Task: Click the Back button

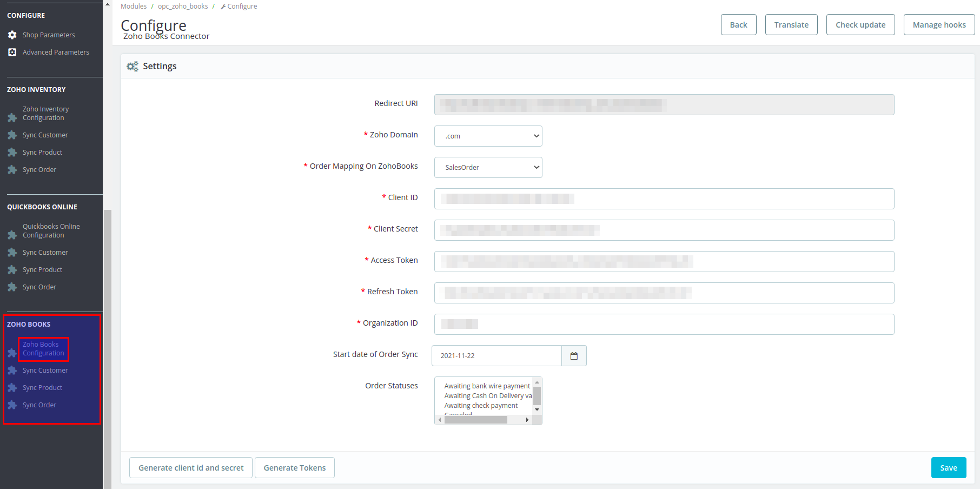Action: coord(739,25)
